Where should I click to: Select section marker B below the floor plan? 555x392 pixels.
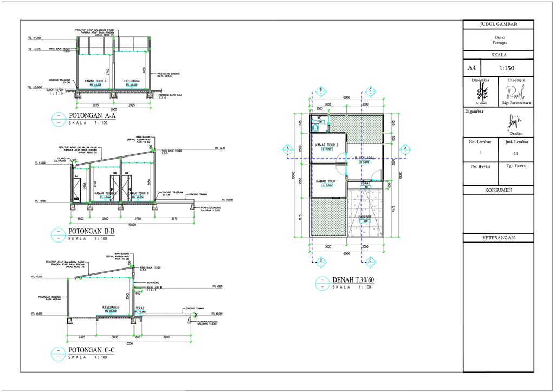[321, 262]
